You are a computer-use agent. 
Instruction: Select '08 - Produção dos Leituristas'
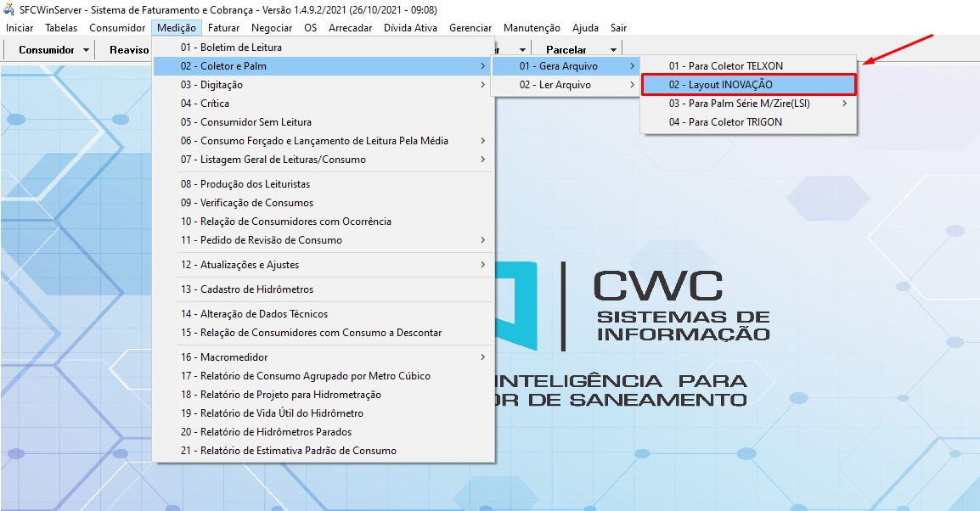(255, 184)
